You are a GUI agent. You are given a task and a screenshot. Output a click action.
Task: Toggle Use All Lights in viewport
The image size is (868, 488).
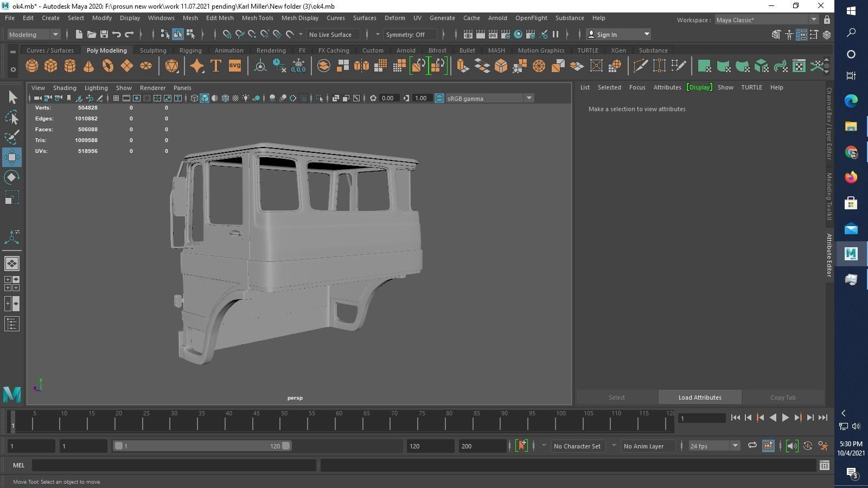click(x=246, y=98)
